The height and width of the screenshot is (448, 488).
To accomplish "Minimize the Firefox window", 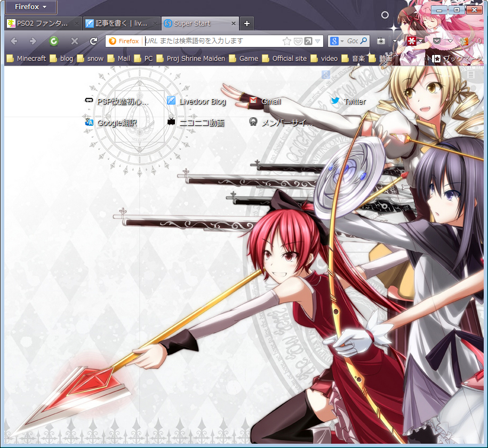I will [439, 10].
